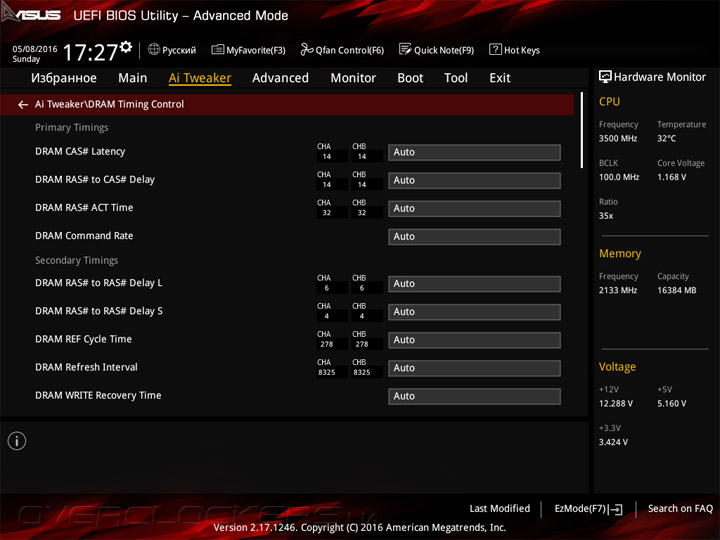Screen dimensions: 720x540
Task: Open Quick Note(F9) text label
Action: (x=444, y=50)
